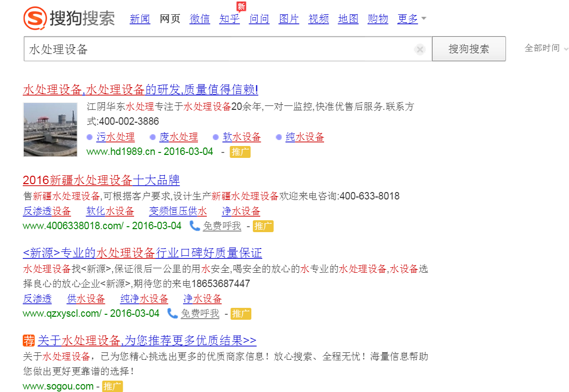Click the 反渗透设备 sublink

47,211
